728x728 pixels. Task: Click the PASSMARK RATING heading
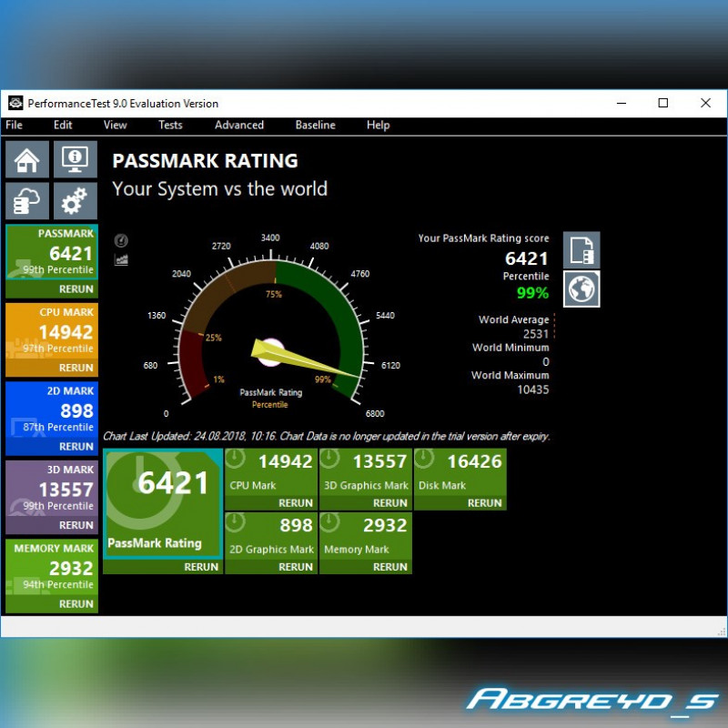(206, 161)
